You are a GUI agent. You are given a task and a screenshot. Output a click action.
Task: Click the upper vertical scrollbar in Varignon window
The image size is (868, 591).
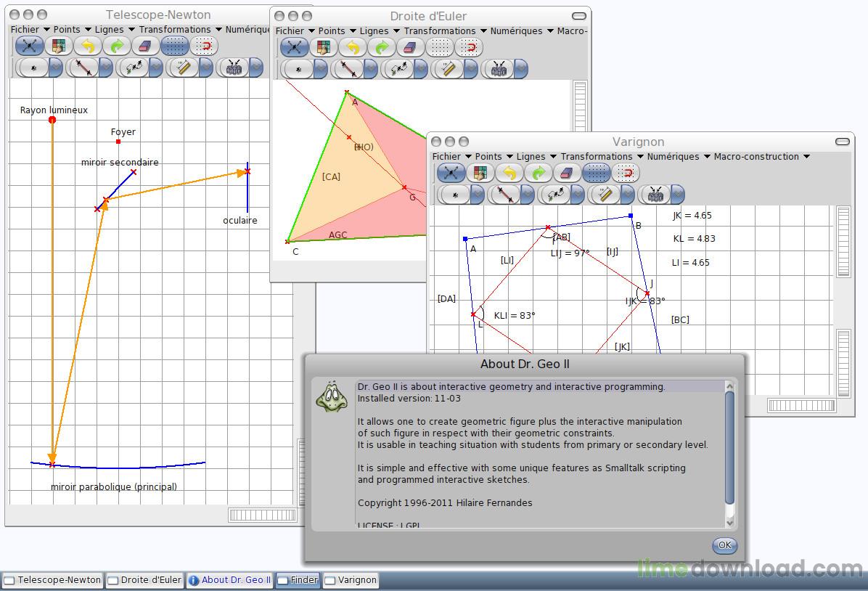[x=843, y=242]
